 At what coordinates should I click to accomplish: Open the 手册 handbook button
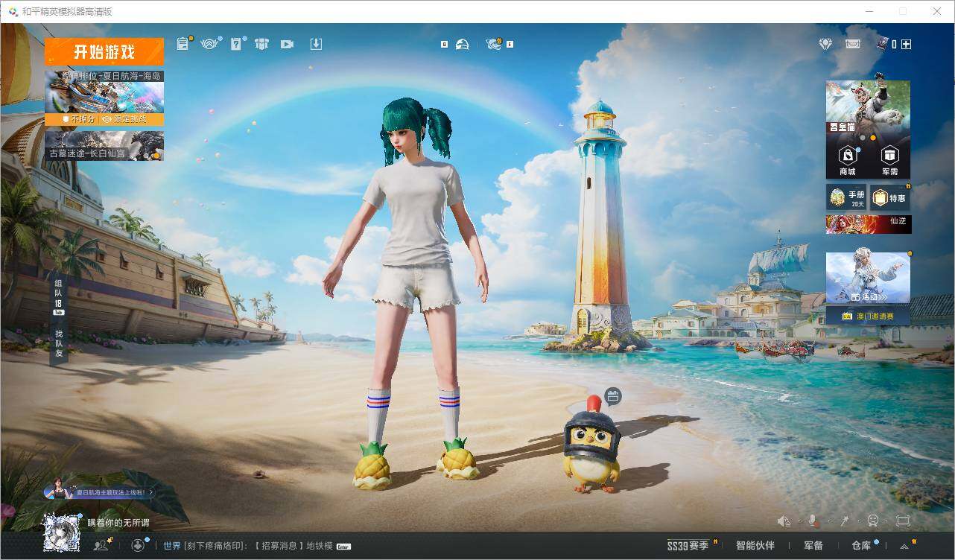point(847,197)
